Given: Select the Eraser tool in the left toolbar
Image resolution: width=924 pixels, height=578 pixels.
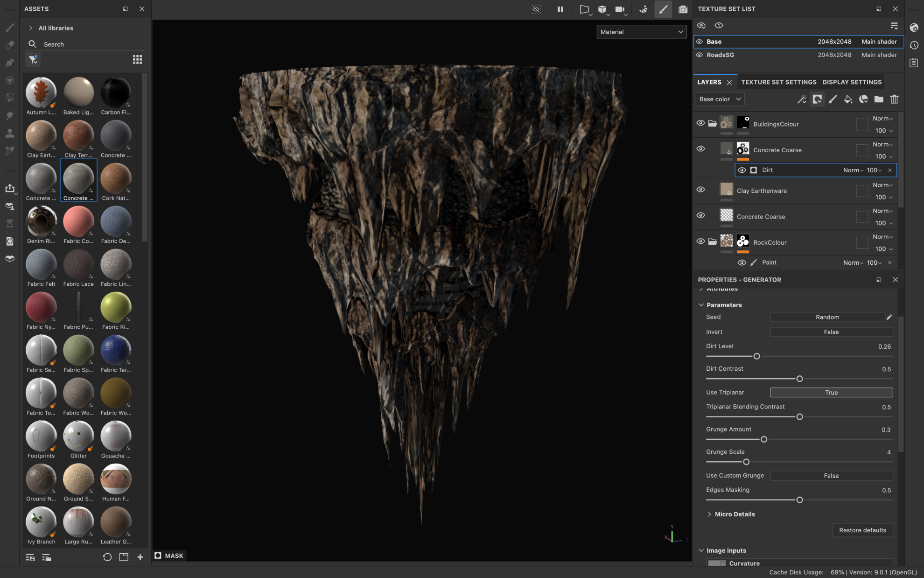Looking at the screenshot, I should pyautogui.click(x=10, y=45).
